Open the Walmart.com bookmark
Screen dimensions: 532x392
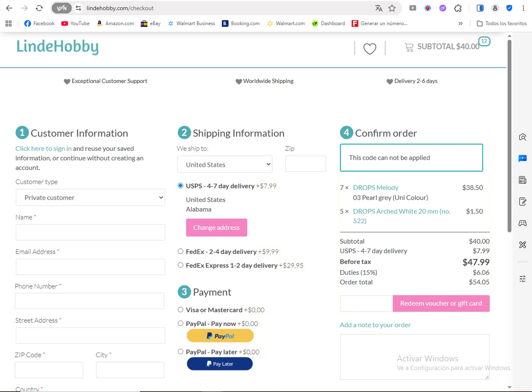[286, 23]
